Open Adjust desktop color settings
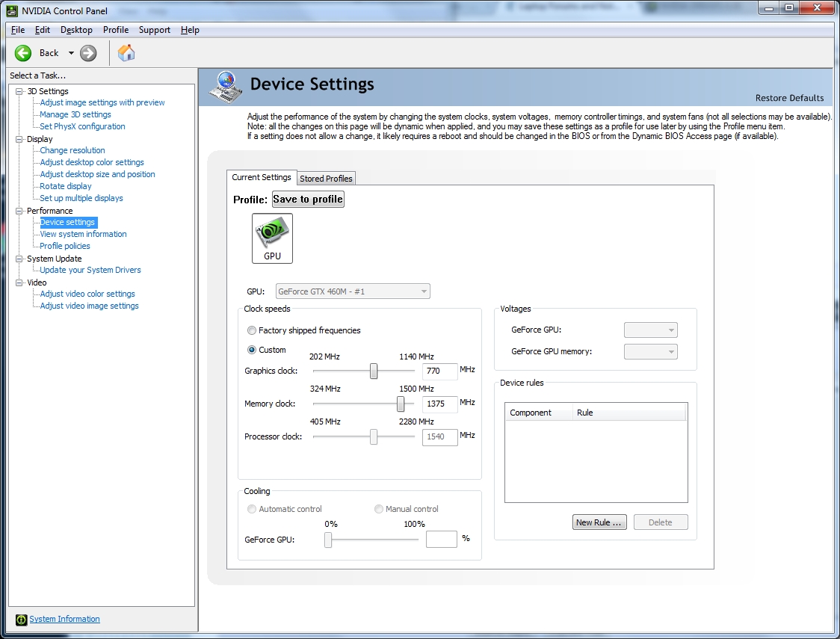The height and width of the screenshot is (639, 840). click(x=92, y=162)
